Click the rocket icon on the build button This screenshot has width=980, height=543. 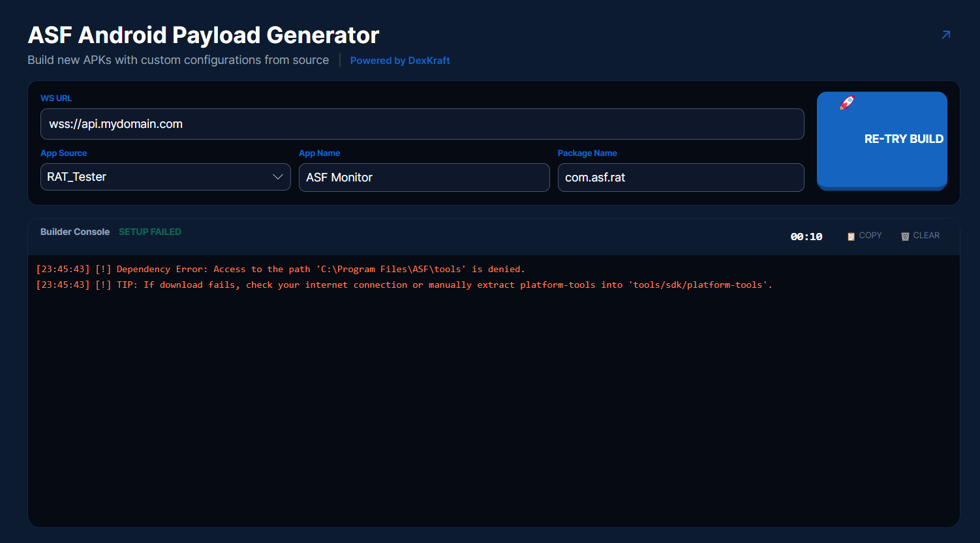tap(847, 102)
